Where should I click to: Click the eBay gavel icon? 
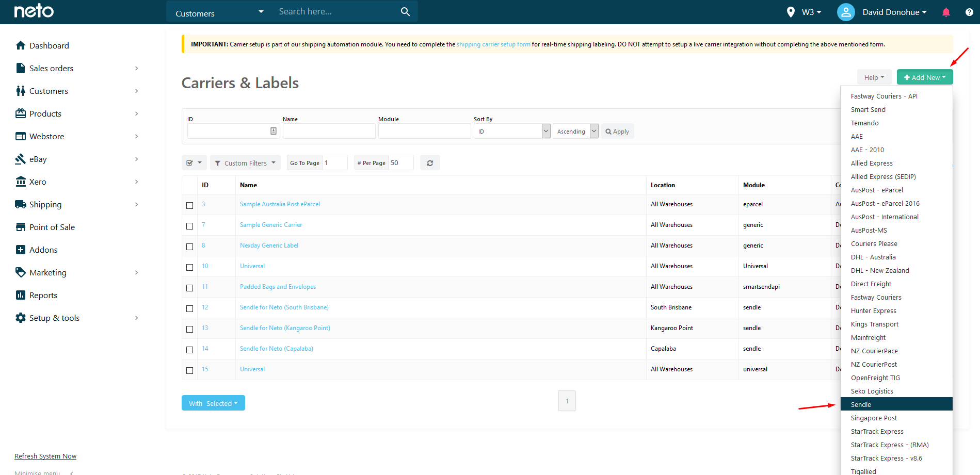[x=21, y=159]
